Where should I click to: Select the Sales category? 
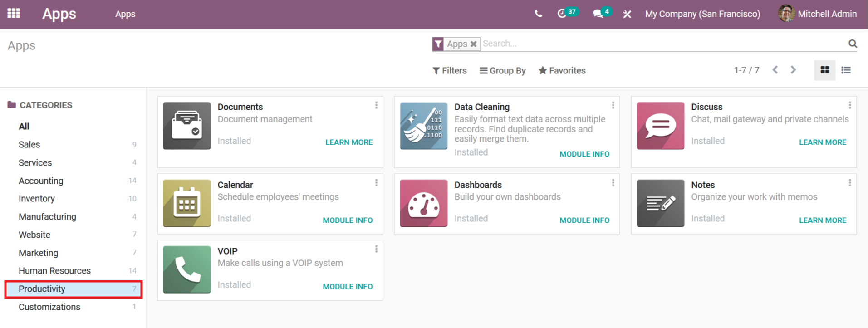[29, 145]
